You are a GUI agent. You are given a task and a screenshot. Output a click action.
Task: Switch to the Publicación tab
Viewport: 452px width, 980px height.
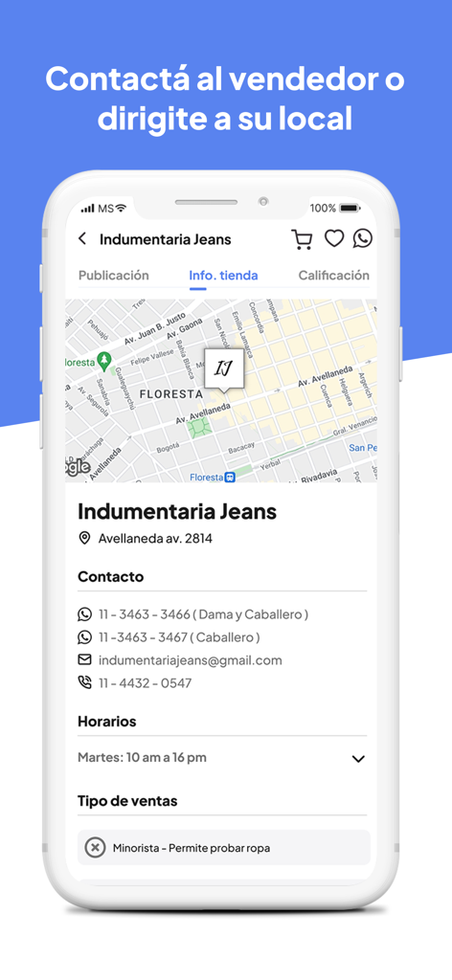[x=114, y=275]
